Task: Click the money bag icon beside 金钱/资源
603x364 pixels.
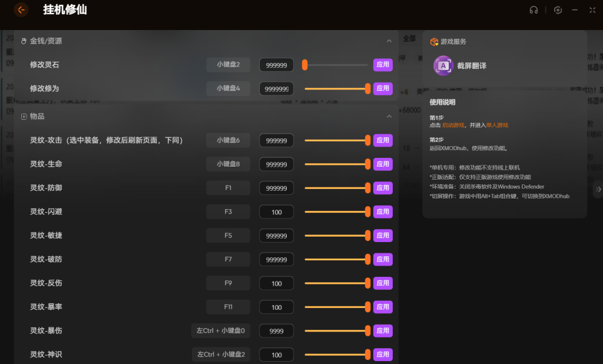Action: click(24, 41)
